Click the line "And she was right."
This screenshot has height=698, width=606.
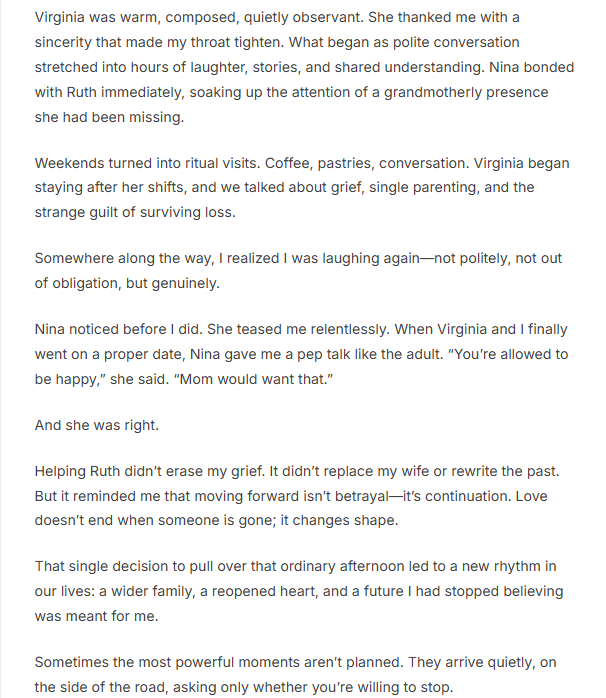click(97, 424)
